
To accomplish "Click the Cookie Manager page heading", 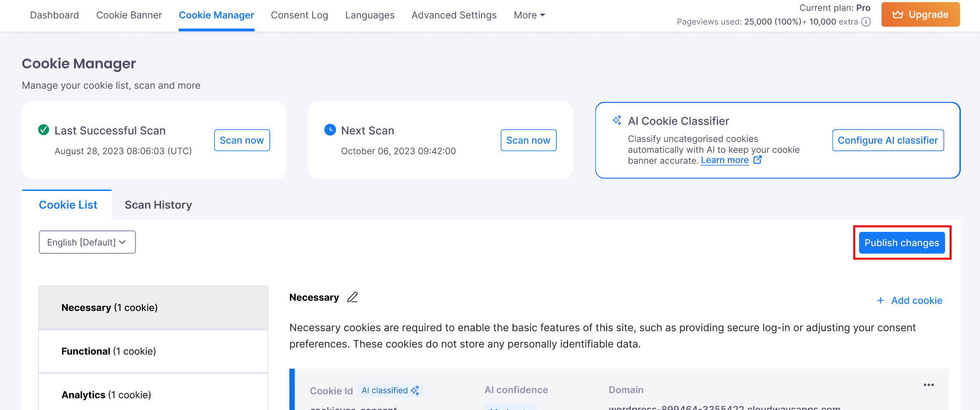I will pos(79,64).
